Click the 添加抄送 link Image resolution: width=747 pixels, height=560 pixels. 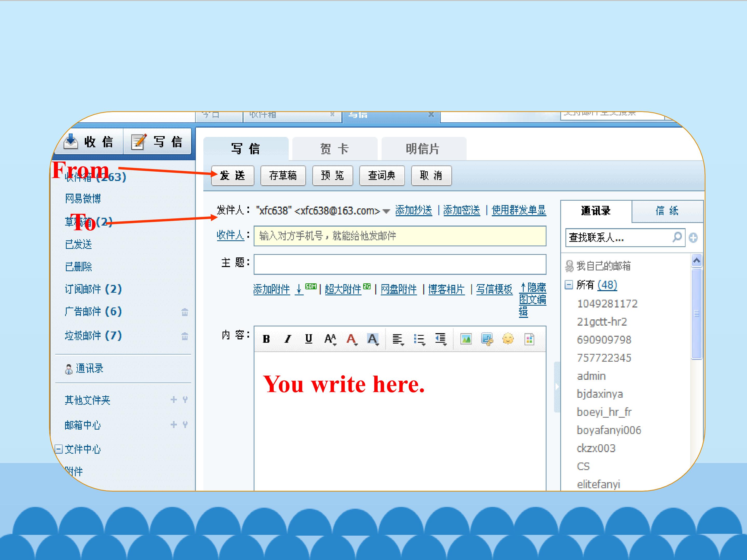click(x=413, y=210)
